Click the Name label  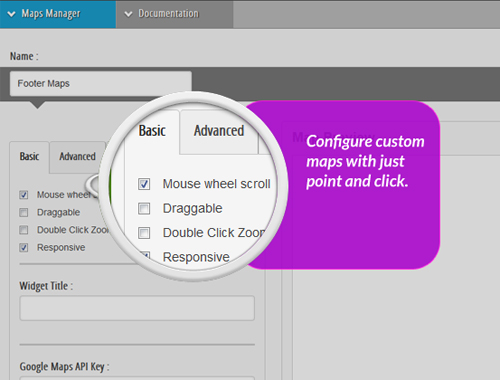pos(24,56)
